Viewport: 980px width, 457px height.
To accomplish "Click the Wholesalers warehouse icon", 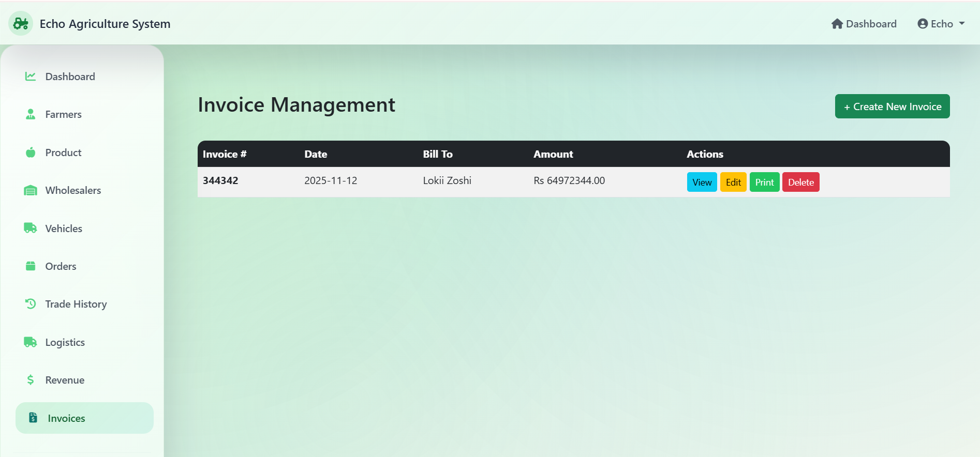I will [x=31, y=190].
